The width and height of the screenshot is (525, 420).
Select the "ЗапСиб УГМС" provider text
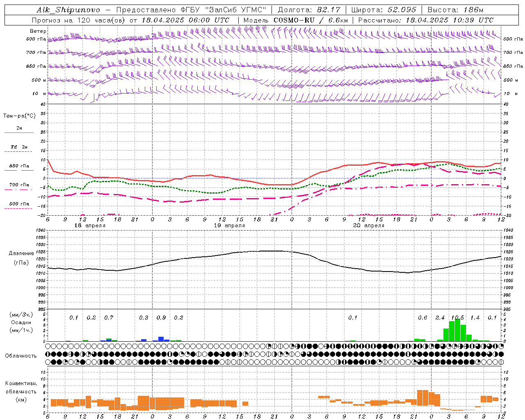click(237, 10)
